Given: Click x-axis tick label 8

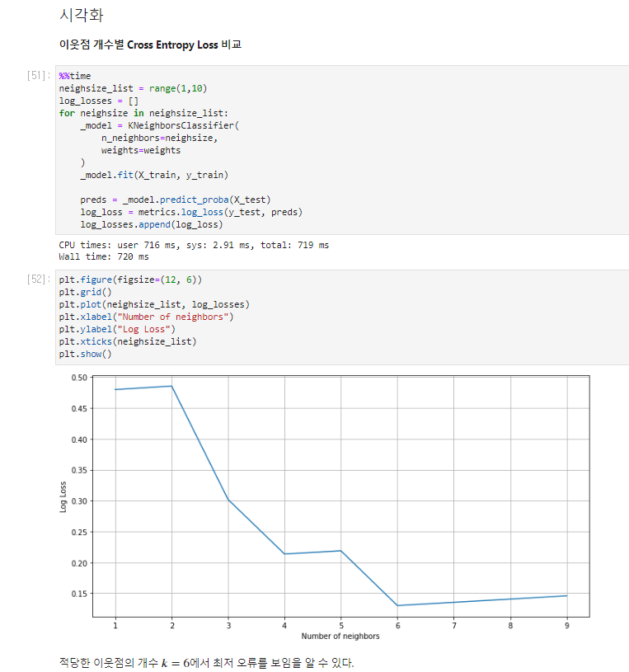Looking at the screenshot, I should (x=510, y=626).
